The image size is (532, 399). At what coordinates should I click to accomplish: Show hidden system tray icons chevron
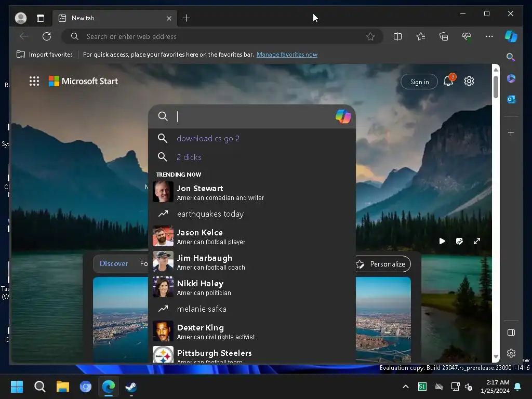pos(405,387)
